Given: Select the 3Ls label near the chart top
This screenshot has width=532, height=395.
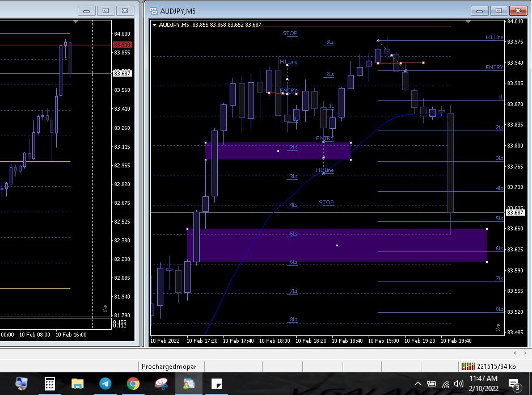Looking at the screenshot, I should 330,42.
